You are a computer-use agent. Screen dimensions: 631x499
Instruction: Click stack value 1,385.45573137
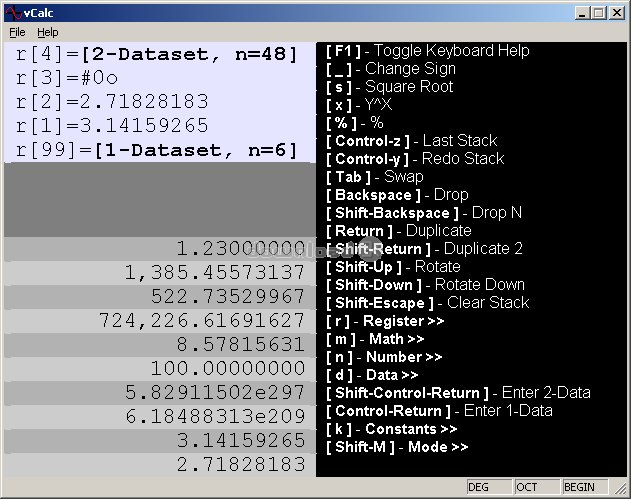click(x=160, y=272)
